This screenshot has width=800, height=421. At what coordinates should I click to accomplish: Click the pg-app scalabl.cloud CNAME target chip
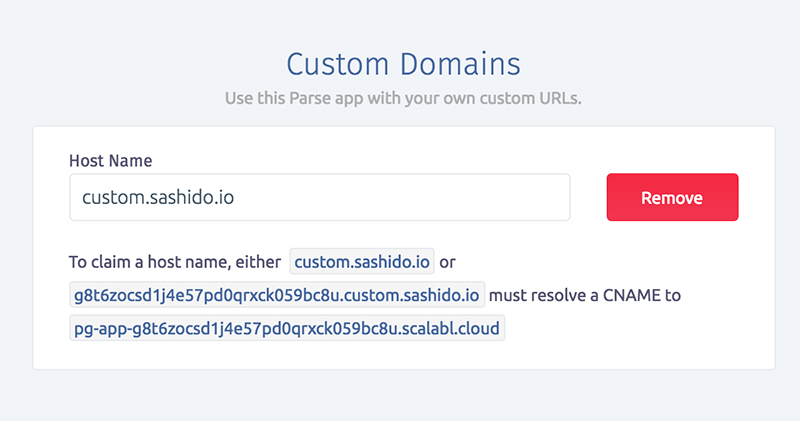(x=287, y=328)
